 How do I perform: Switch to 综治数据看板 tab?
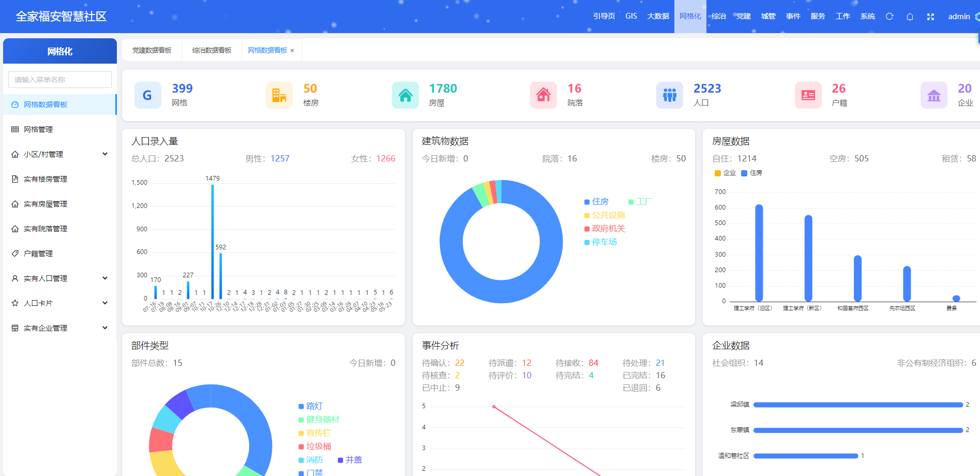tap(212, 51)
